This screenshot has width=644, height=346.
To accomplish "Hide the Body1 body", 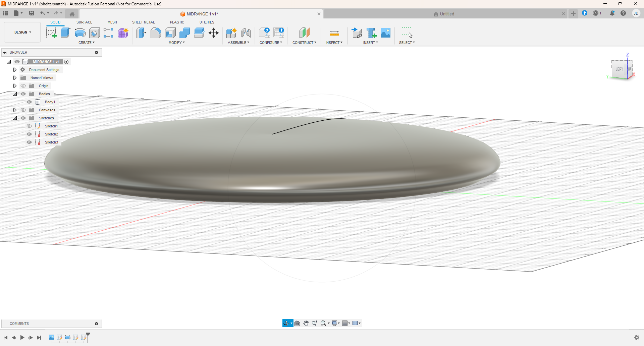I will pyautogui.click(x=29, y=102).
